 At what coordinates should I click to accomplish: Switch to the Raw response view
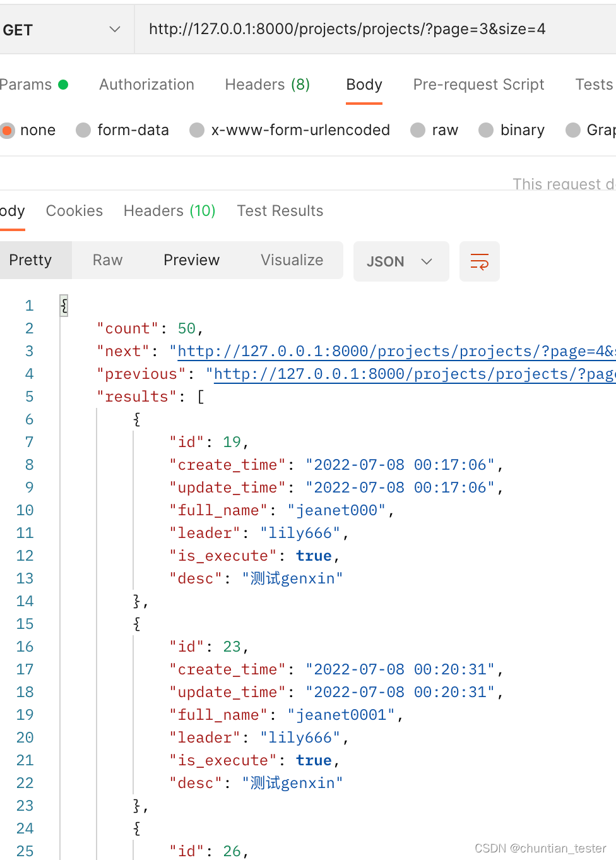[x=107, y=260]
